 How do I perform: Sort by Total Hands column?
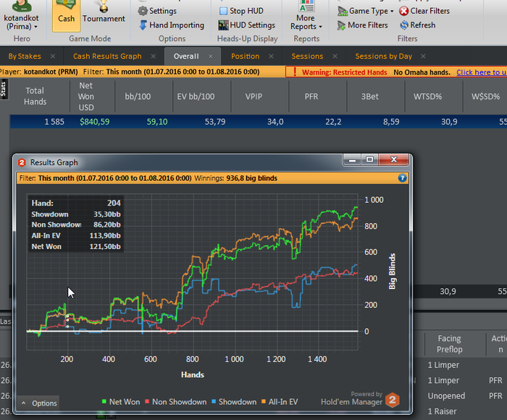(35, 96)
